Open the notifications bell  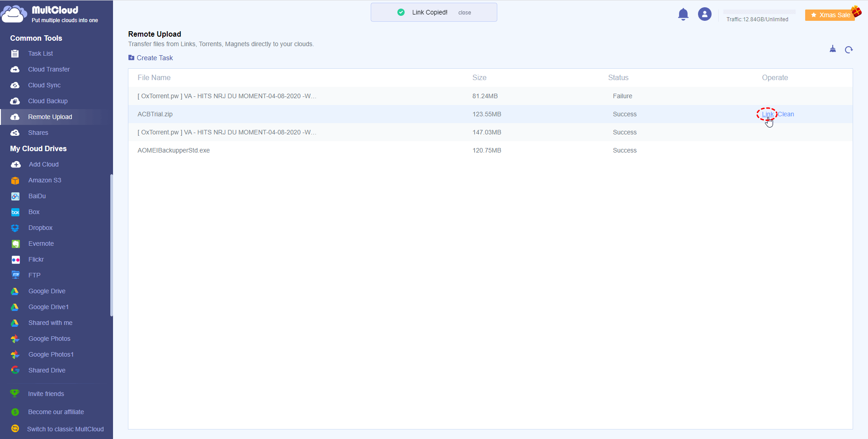coord(683,14)
